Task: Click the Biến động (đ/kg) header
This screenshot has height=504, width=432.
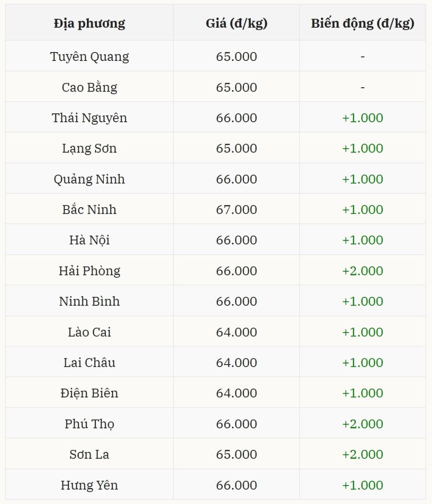Action: pyautogui.click(x=362, y=23)
